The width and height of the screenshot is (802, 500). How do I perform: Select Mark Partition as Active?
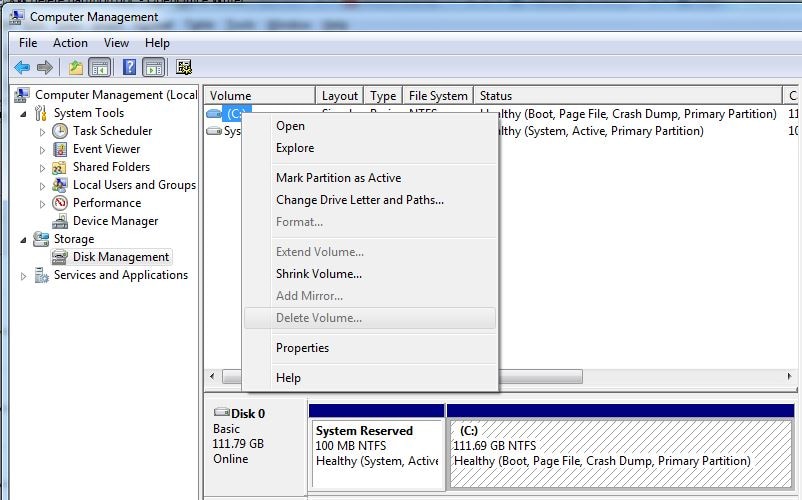click(369, 178)
